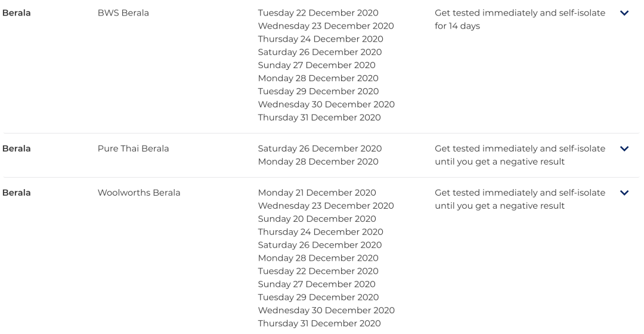The width and height of the screenshot is (644, 334).
Task: Click Wednesday 30 December 2020 under BWS Berala
Action: pyautogui.click(x=327, y=104)
